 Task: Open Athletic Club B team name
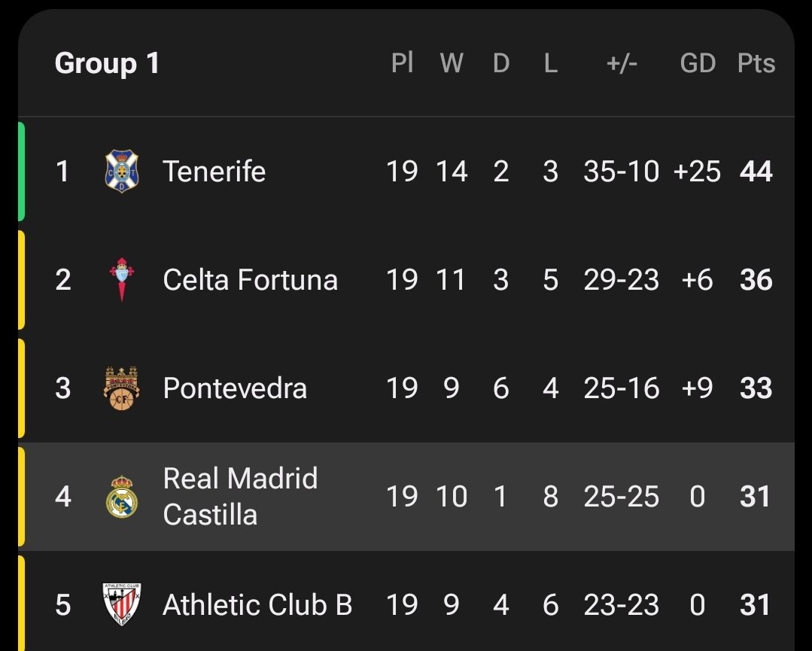click(x=257, y=604)
